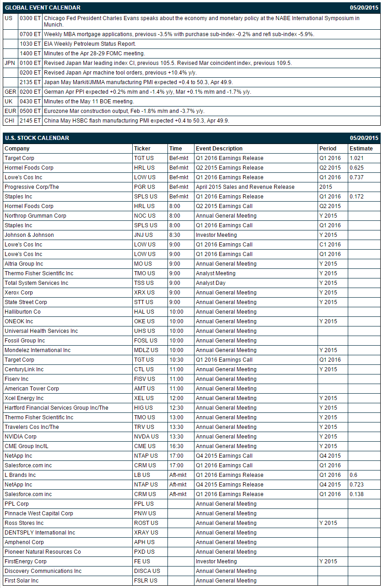Viewport: 383px width, 588px height.
Task: Select the CHI country code cell
Action: (11, 121)
